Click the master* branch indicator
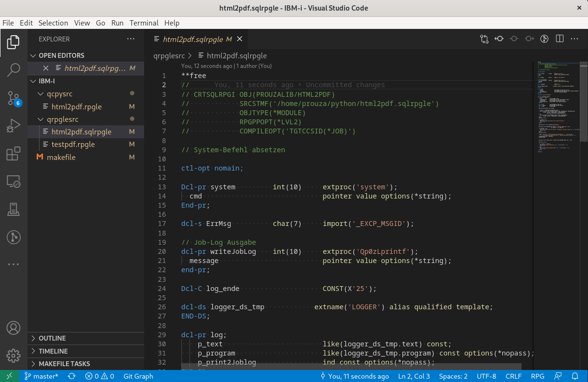The image size is (588, 382). 41,376
